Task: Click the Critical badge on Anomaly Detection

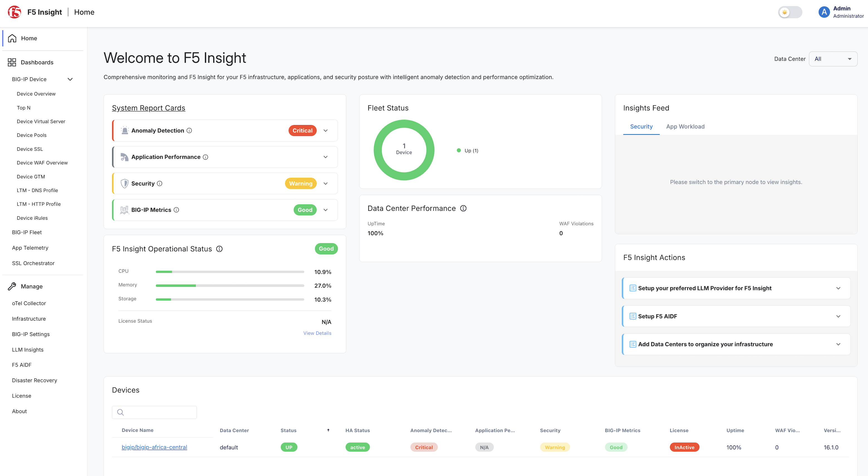Action: coord(302,130)
